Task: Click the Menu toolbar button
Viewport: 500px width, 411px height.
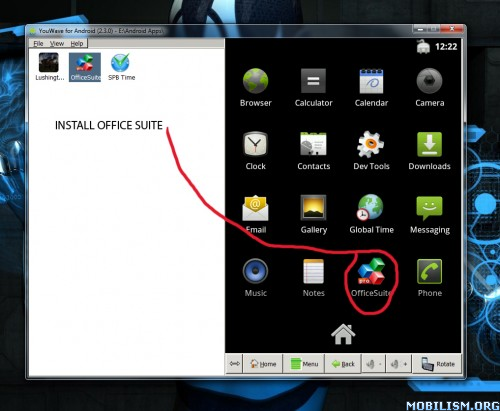Action: 304,364
